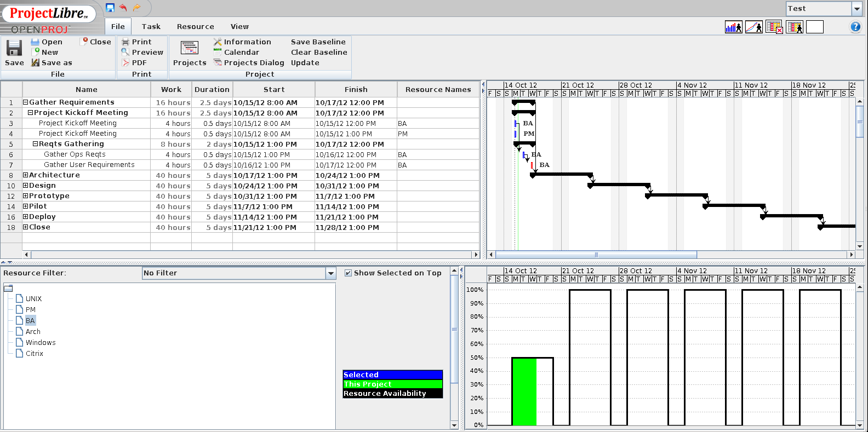Choose Save as in File group
The image size is (868, 432).
coord(52,62)
